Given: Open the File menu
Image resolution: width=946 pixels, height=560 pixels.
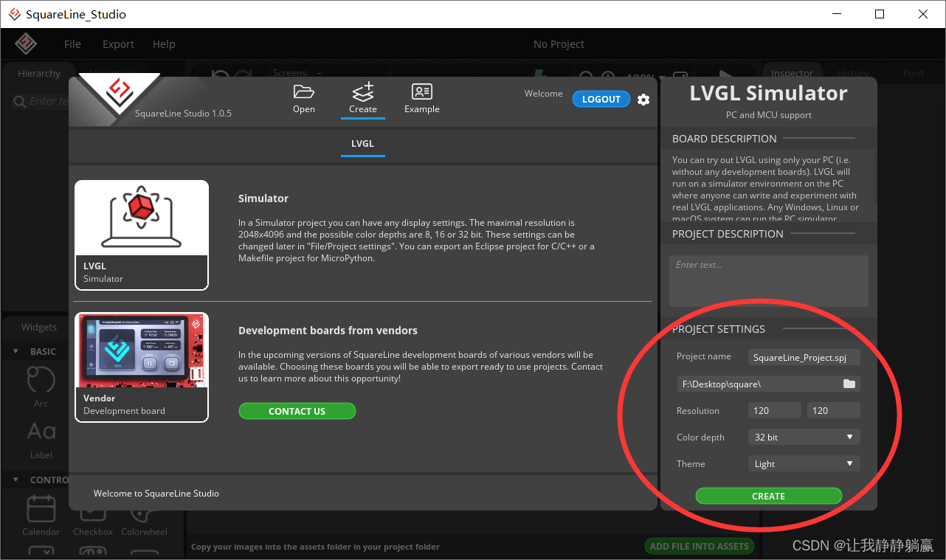Looking at the screenshot, I should point(72,44).
